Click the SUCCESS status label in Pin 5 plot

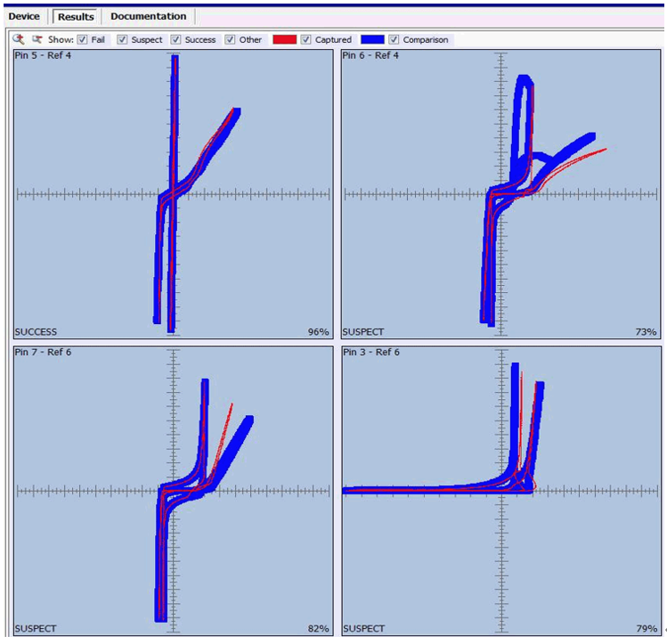[x=36, y=332]
